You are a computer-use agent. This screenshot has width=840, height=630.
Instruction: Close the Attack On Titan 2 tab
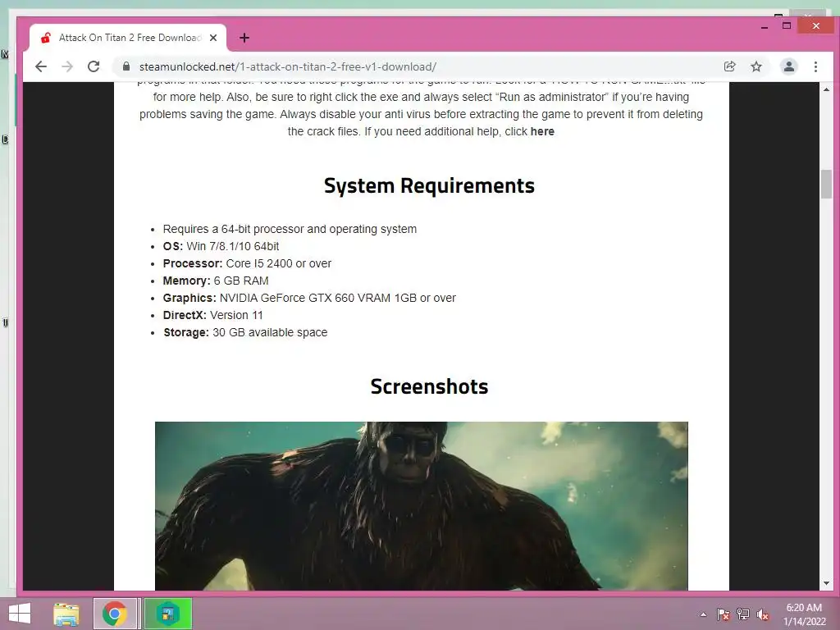click(213, 38)
